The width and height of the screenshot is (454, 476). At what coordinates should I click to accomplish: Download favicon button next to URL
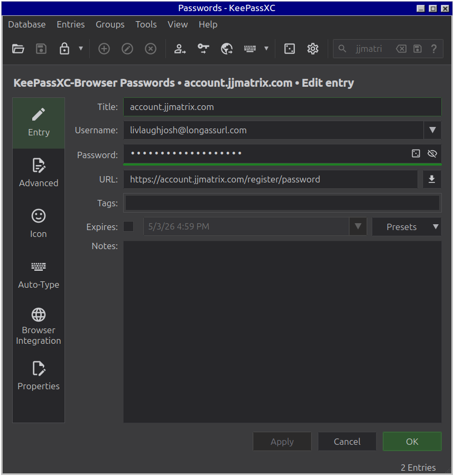click(x=432, y=179)
